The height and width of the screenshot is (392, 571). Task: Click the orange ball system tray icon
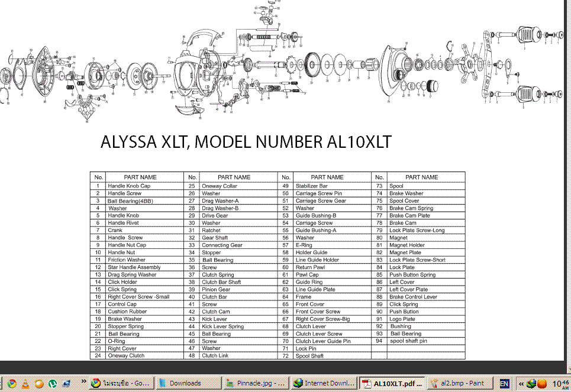coord(542,384)
